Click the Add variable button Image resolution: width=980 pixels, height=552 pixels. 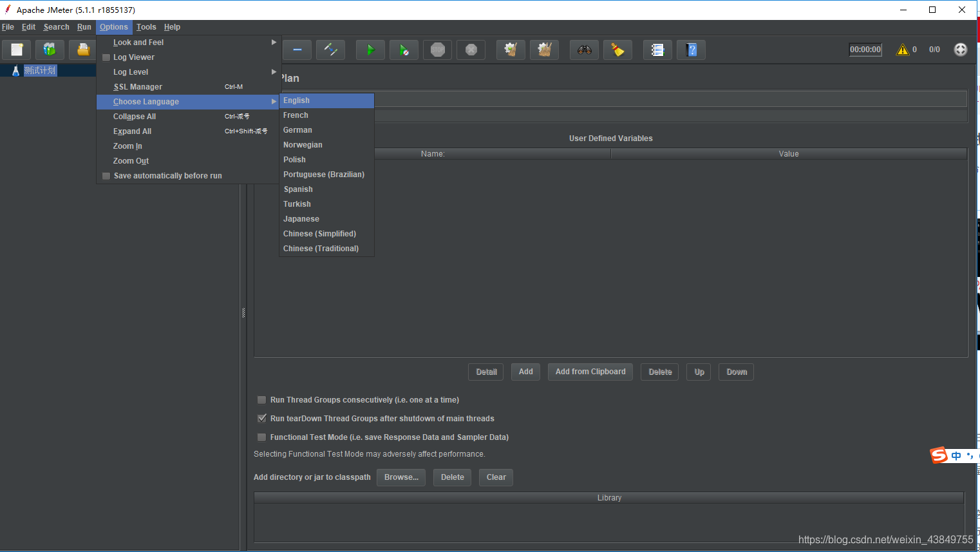pos(526,372)
